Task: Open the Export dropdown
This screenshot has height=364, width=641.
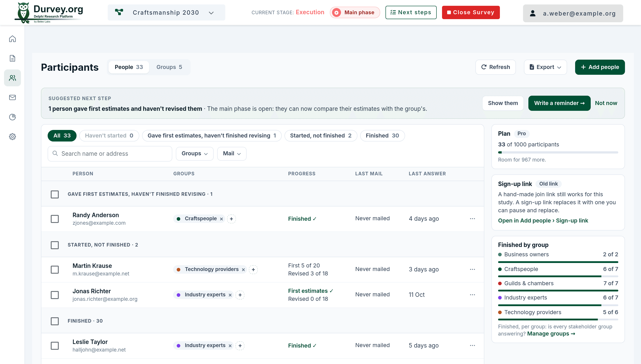Action: pos(545,67)
